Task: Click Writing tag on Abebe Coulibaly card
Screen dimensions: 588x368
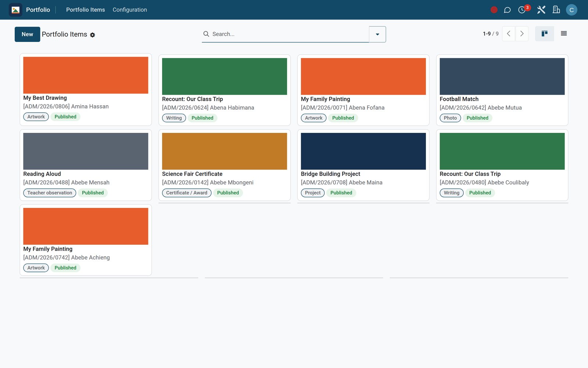Action: 452,193
